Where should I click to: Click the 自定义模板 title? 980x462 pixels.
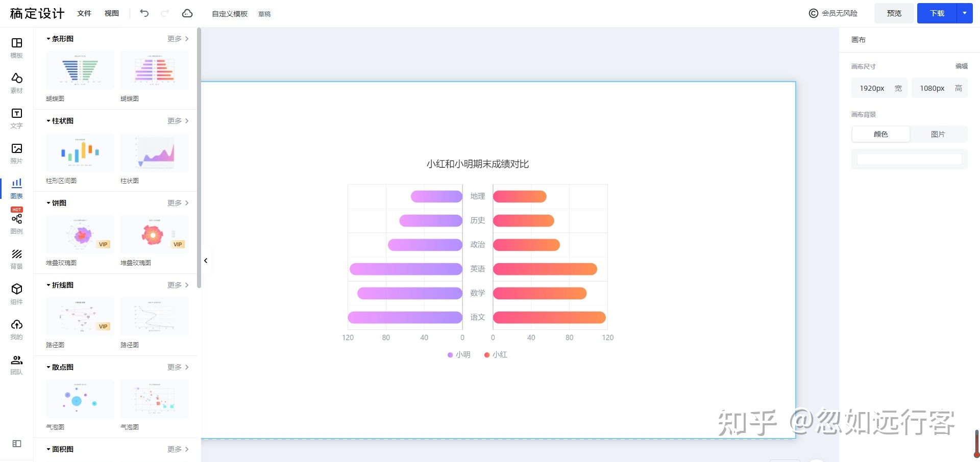tap(230, 14)
